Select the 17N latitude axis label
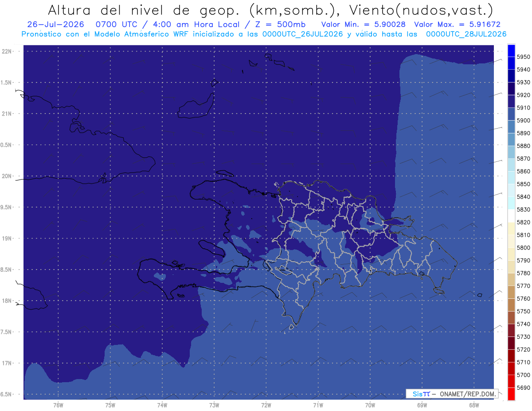This screenshot has width=532, height=411. tap(8, 363)
